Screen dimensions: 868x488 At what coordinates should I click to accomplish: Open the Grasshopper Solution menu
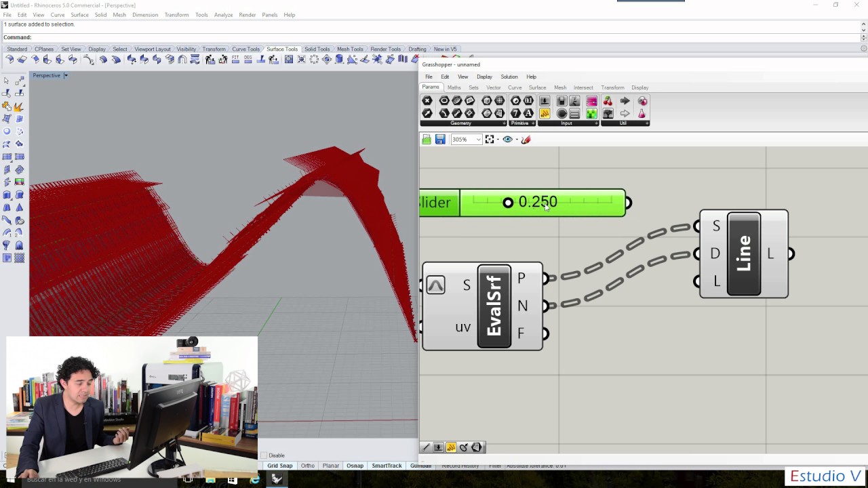(509, 77)
